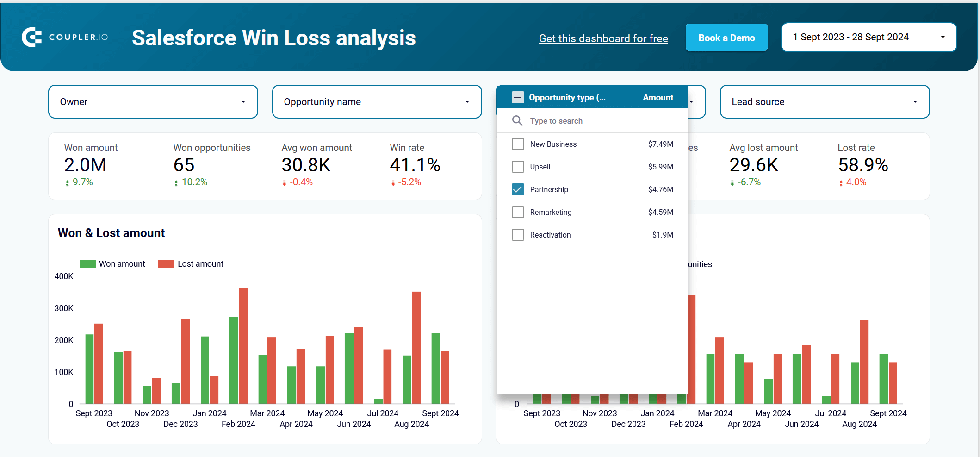Click the Coupler.io logo icon
The image size is (980, 457).
pos(32,37)
